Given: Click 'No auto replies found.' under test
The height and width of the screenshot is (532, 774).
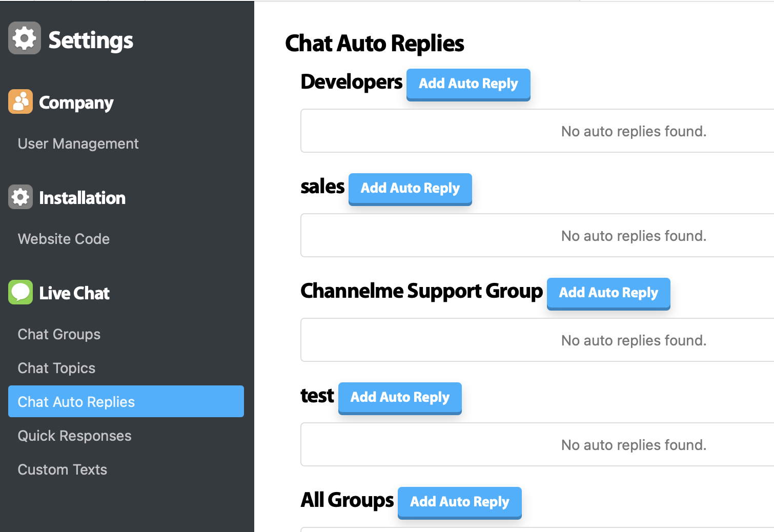Looking at the screenshot, I should tap(634, 445).
